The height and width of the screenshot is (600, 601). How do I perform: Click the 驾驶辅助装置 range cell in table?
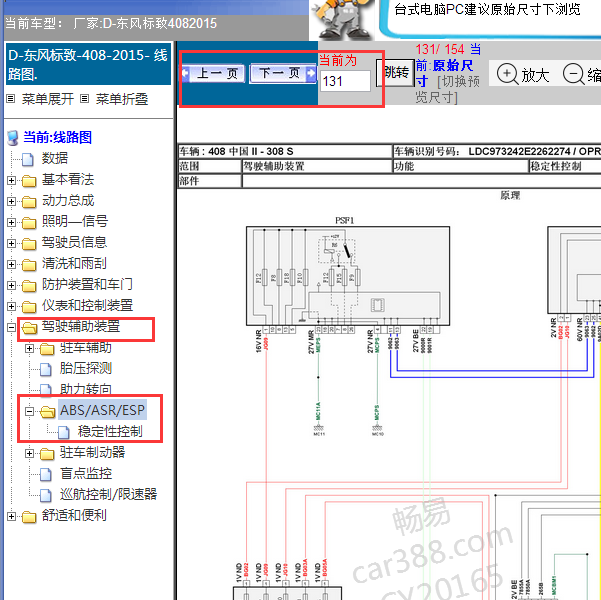tap(317, 166)
